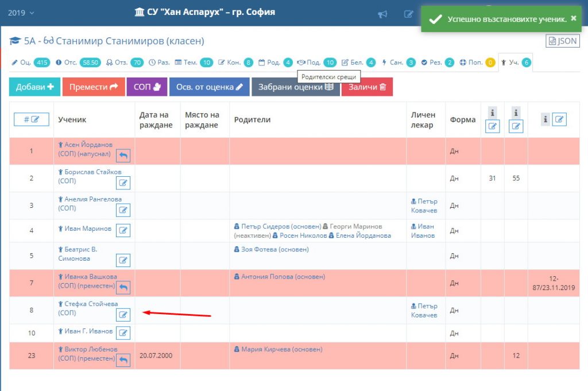Dismiss the green success notification
This screenshot has width=588, height=391.
coord(573,18)
